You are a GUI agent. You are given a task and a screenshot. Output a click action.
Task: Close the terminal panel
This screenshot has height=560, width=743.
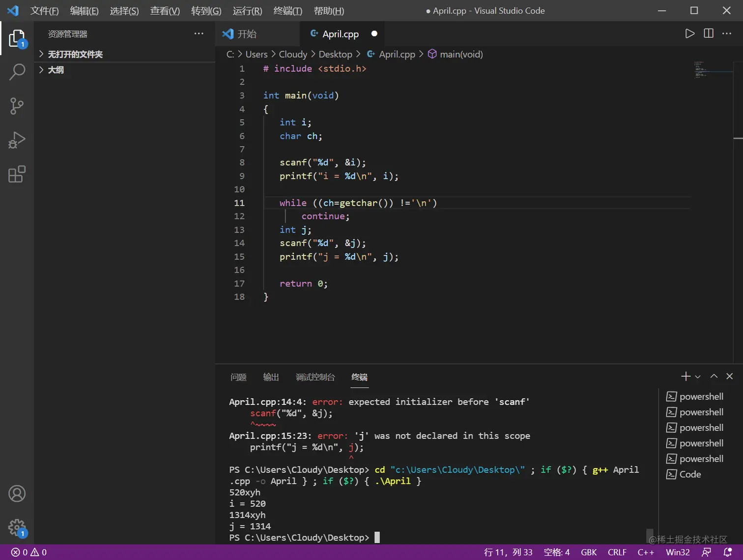pyautogui.click(x=730, y=376)
